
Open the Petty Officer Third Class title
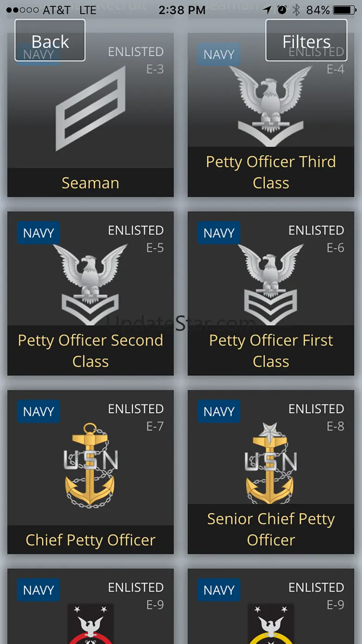[271, 172]
